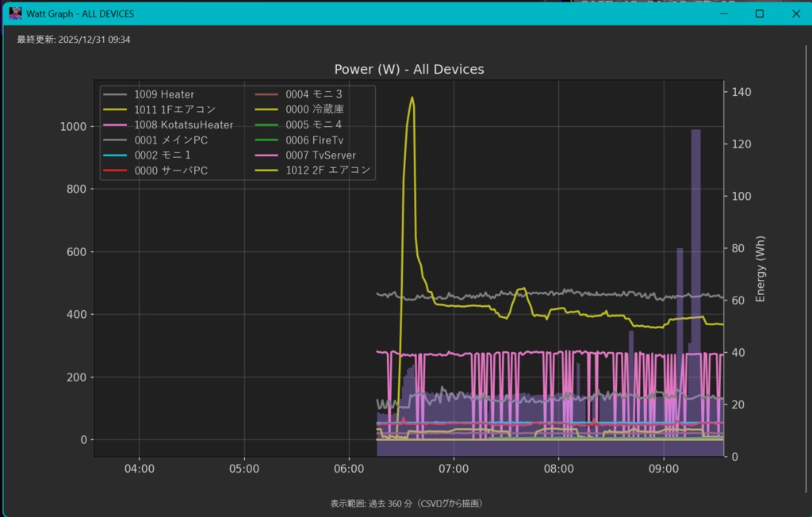Viewport: 812px width, 517px height.
Task: Click the yellow power spike peak near 06:35
Action: click(412, 98)
